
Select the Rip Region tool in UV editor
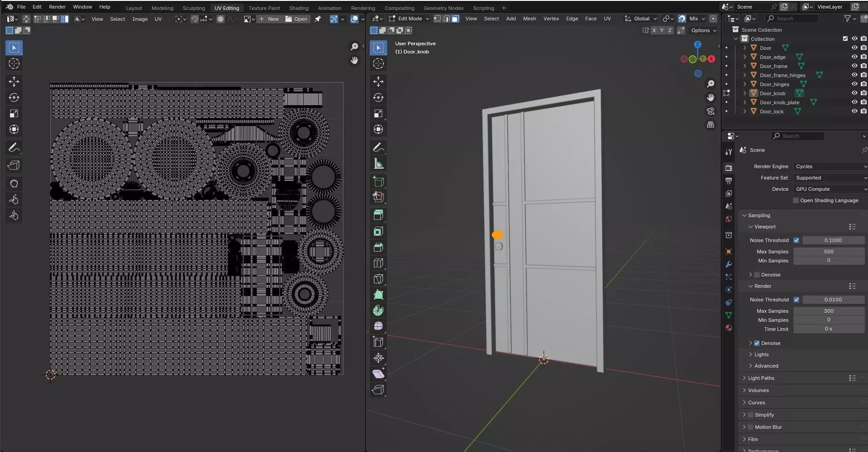tap(14, 166)
